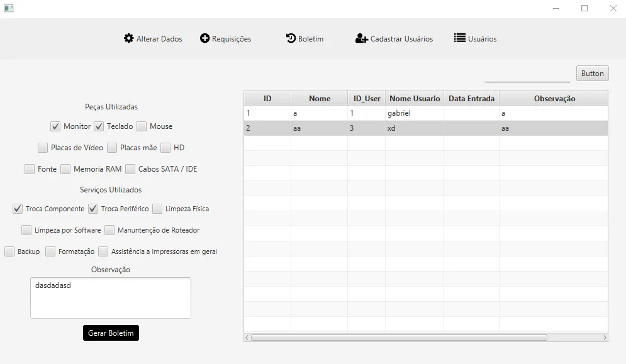Sort table by ID_User column header
Screen dimensions: 626x364
[x=367, y=98]
